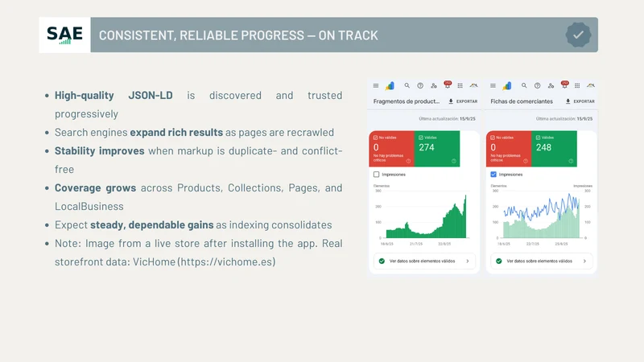This screenshot has height=362, width=644.
Task: Click 'Stability improves' bullet text
Action: tap(99, 150)
